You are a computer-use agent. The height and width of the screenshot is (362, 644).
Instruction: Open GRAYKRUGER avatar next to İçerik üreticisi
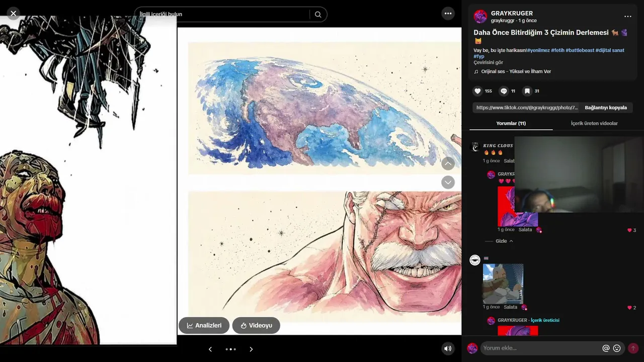coord(491,321)
